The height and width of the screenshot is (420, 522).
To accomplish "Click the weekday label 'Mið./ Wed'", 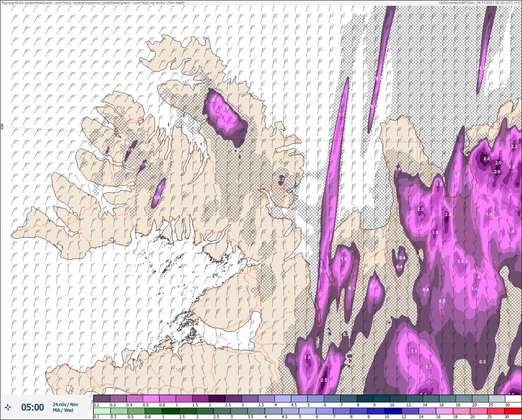I will click(x=63, y=410).
